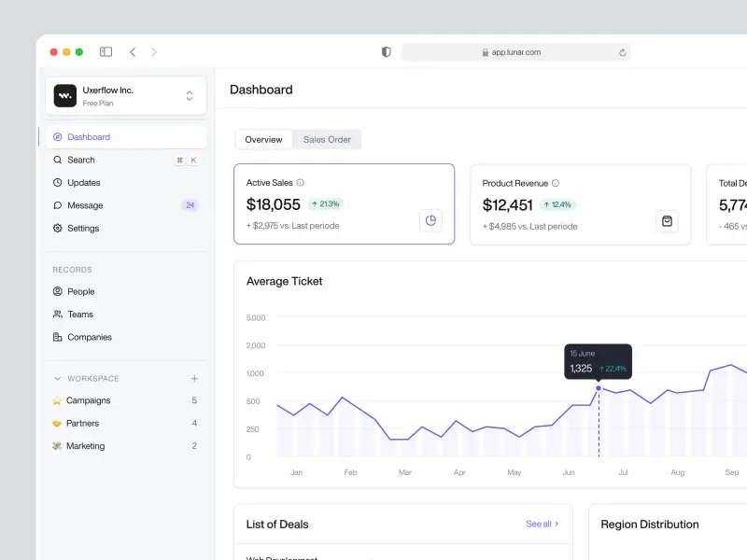Click the app.lunar.com address bar
This screenshot has height=560, width=747.
click(x=515, y=52)
